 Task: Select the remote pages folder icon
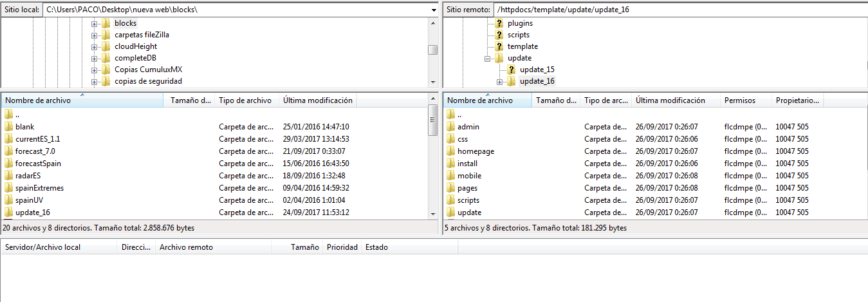(450, 188)
